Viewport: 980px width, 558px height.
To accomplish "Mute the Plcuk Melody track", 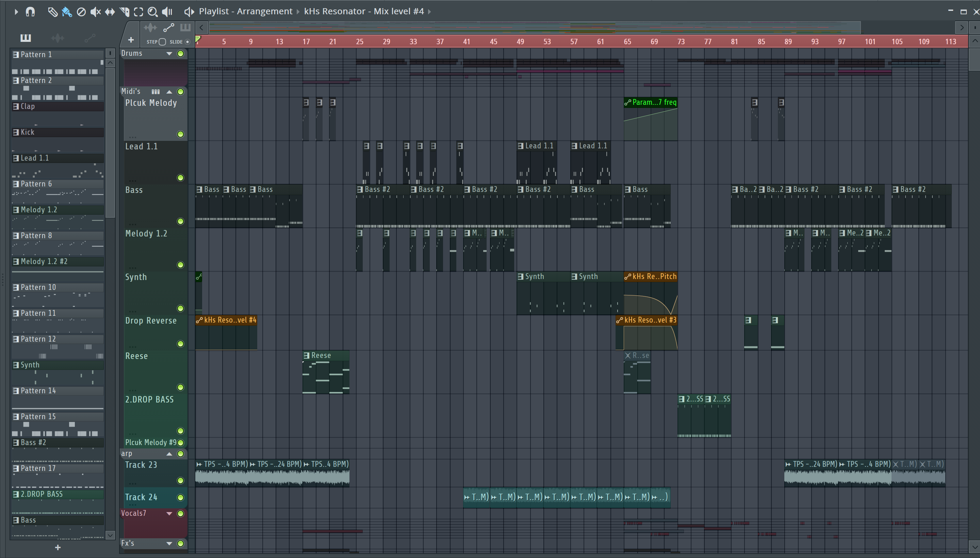I will pos(180,134).
